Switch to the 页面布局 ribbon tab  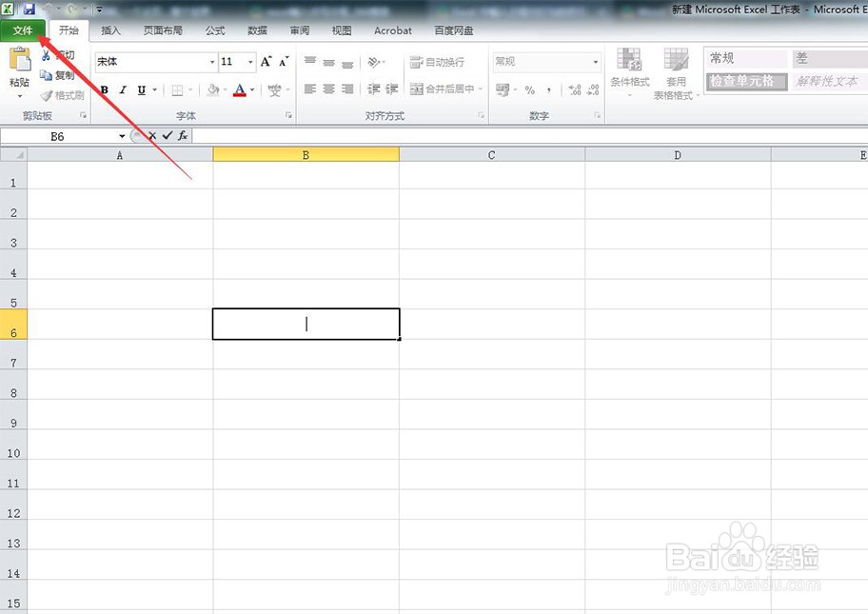point(163,31)
